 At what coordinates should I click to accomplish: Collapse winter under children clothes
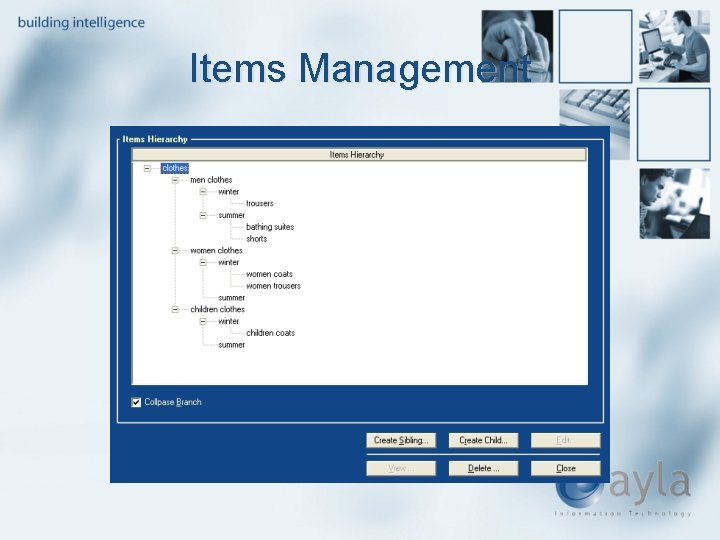(203, 321)
